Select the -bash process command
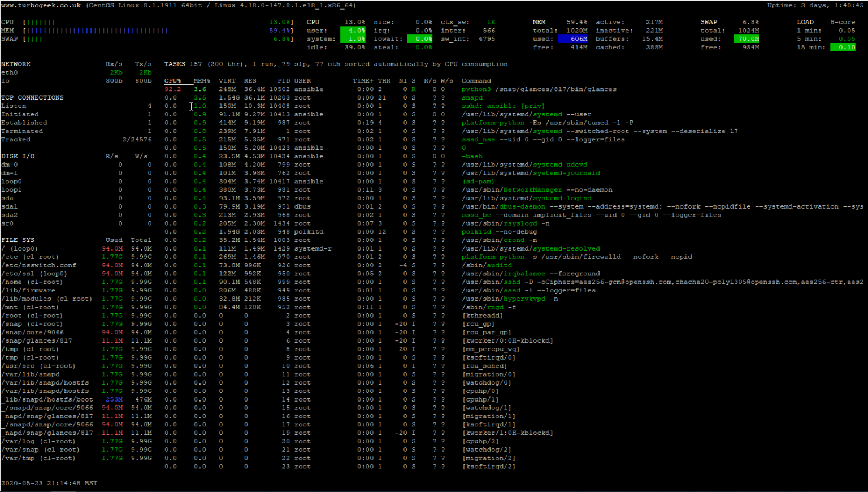Image resolution: width=868 pixels, height=492 pixels. pos(472,156)
